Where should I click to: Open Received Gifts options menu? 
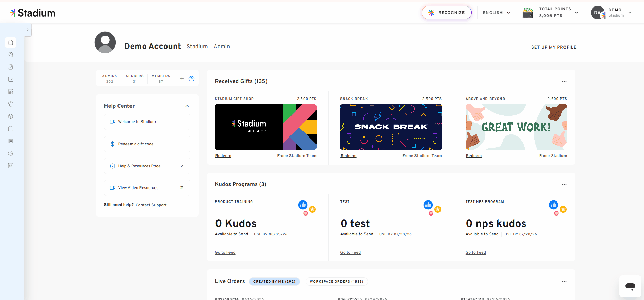click(564, 81)
